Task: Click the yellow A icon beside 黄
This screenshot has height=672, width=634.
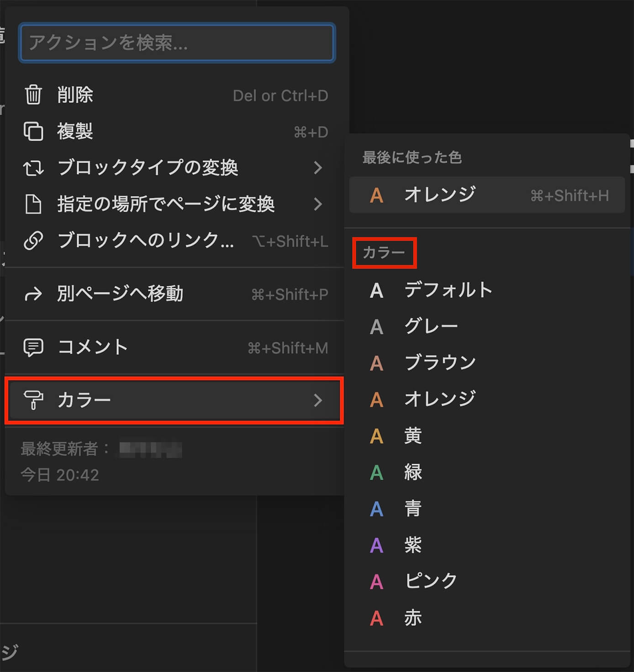Action: click(376, 436)
